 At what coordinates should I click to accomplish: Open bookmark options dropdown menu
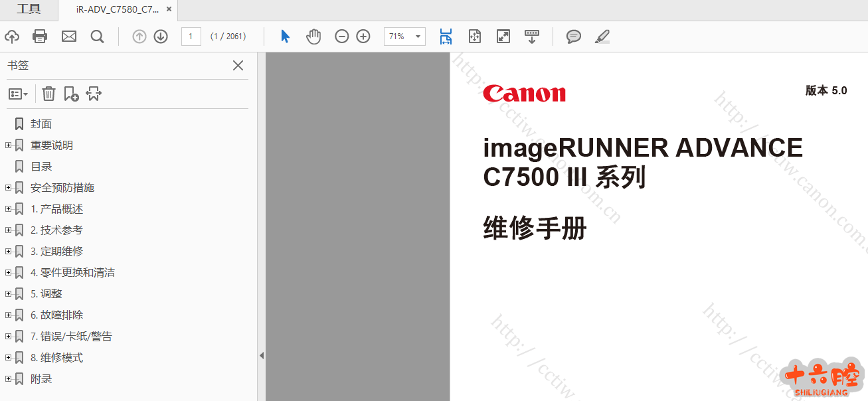click(18, 94)
